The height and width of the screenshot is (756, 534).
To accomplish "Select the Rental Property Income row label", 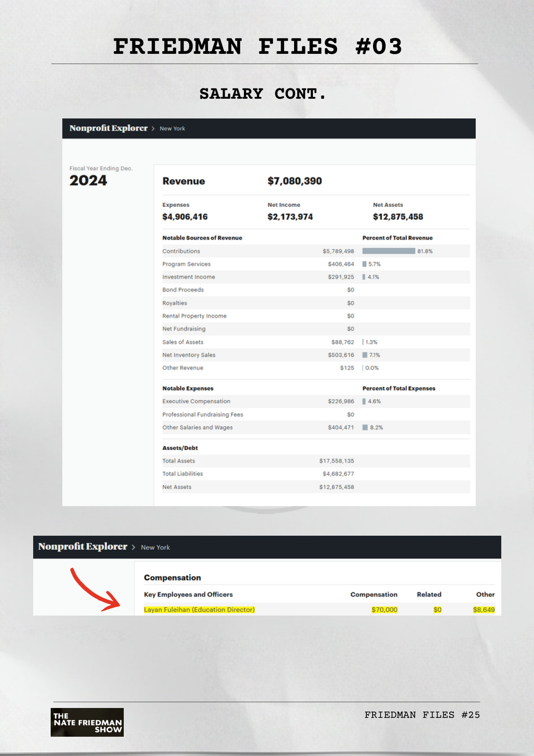I will click(x=194, y=316).
